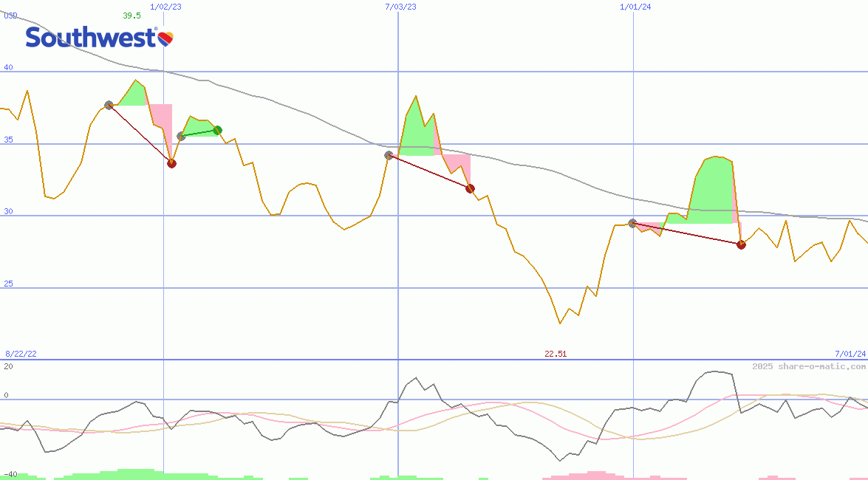868x480 pixels.
Task: Click the Southwest logo
Action: click(100, 38)
